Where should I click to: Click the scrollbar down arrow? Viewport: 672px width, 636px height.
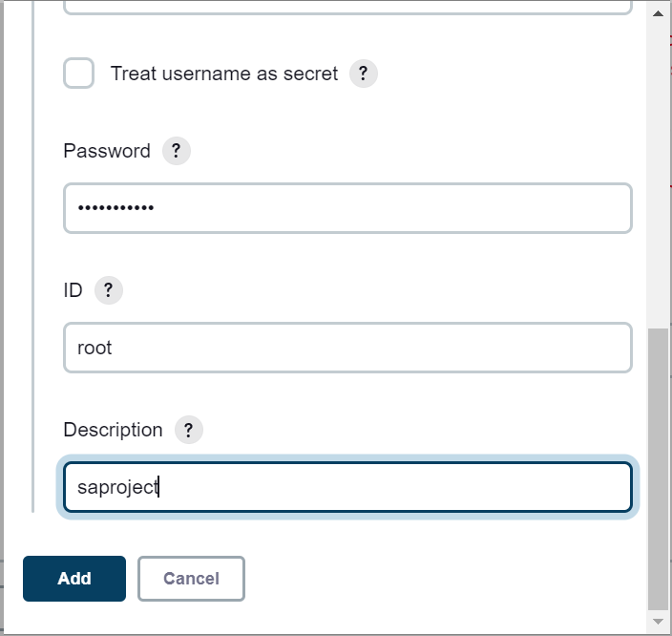pos(658,622)
